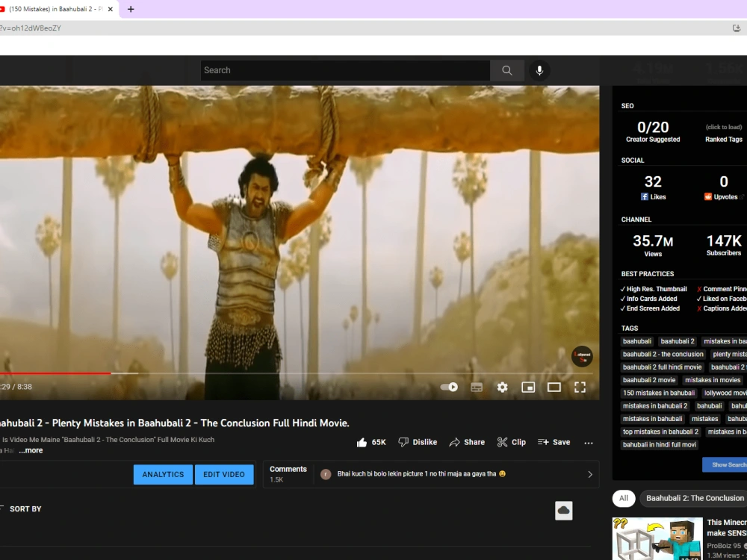Click the channel watermark on video
Image resolution: width=747 pixels, height=560 pixels.
(x=582, y=357)
